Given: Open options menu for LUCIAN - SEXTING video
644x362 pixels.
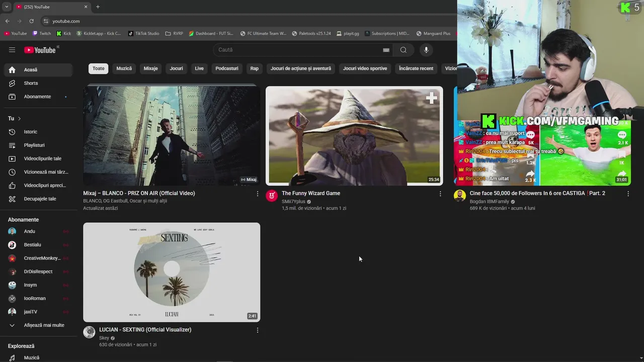Looking at the screenshot, I should tap(258, 330).
